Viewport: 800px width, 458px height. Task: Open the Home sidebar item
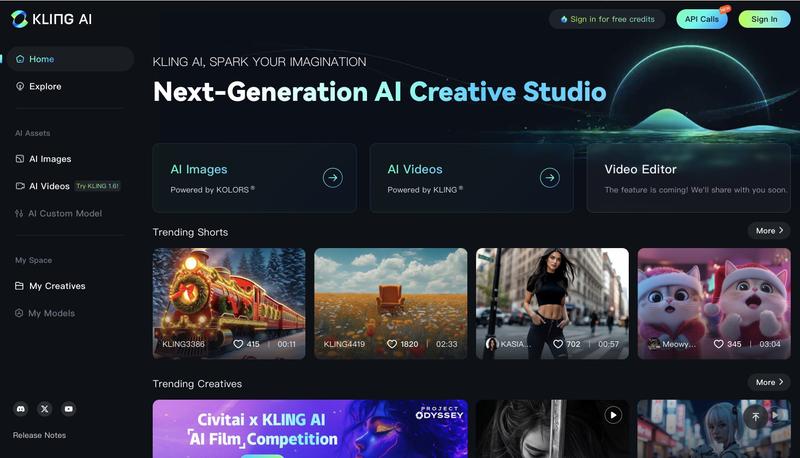[70, 59]
